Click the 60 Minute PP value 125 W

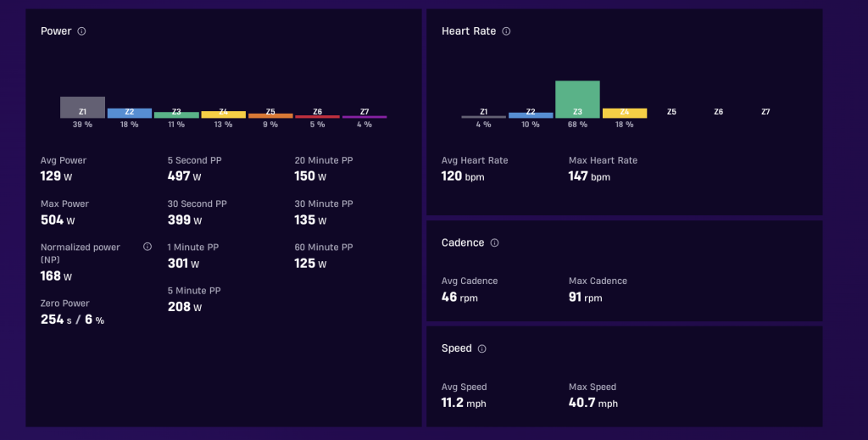310,264
